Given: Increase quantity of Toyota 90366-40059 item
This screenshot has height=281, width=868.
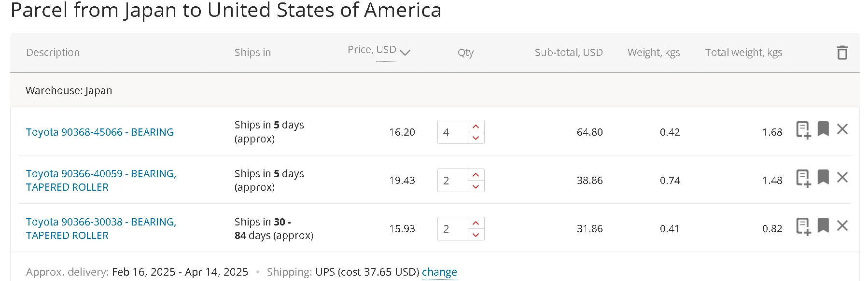Looking at the screenshot, I should click(476, 174).
